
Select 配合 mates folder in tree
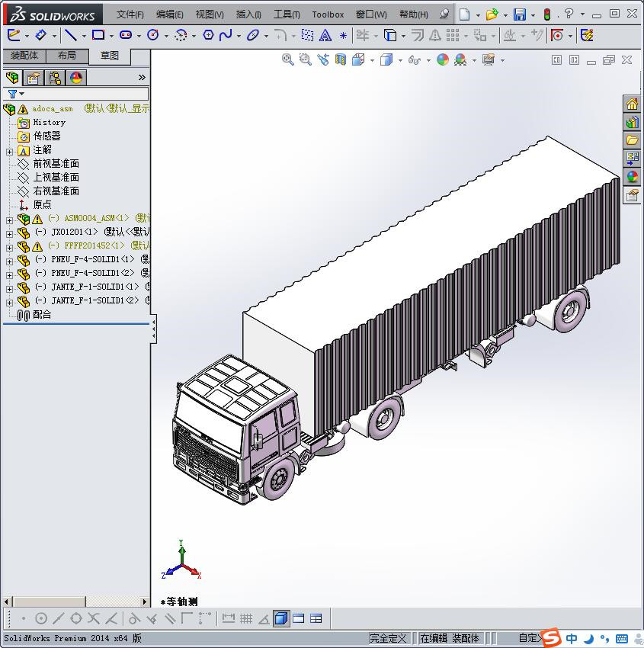[x=42, y=315]
